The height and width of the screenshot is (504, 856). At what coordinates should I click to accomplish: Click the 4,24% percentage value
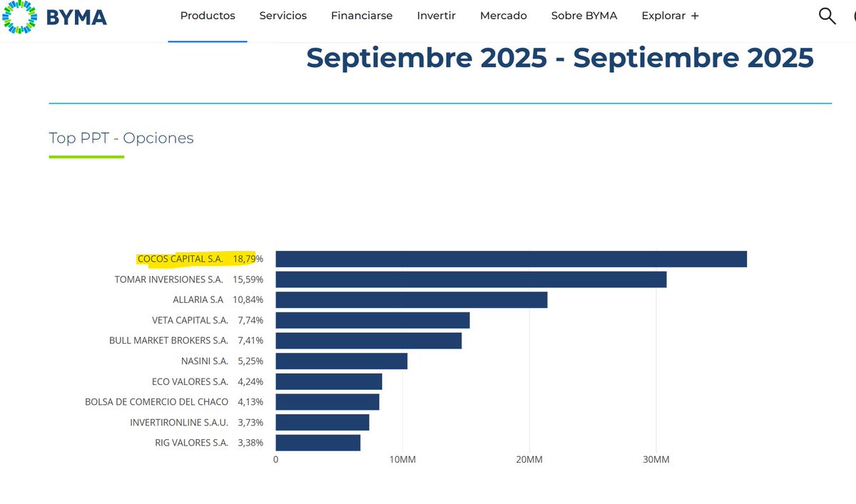point(250,381)
